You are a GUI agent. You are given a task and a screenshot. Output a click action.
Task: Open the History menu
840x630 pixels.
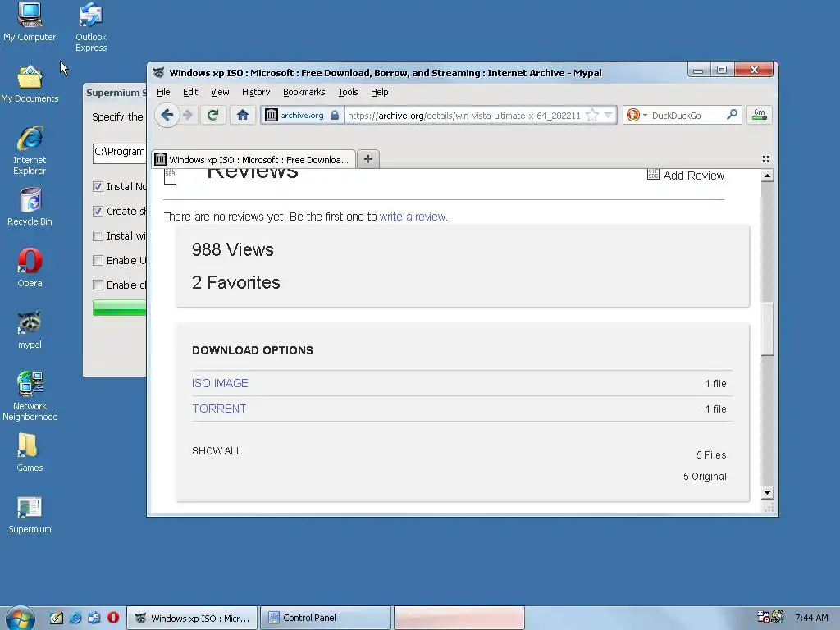(256, 92)
